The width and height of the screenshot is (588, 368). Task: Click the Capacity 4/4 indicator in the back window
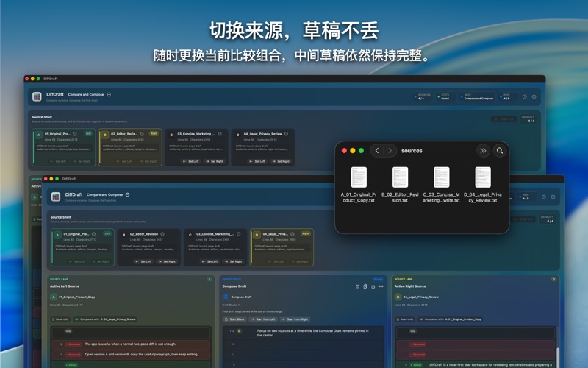click(528, 119)
